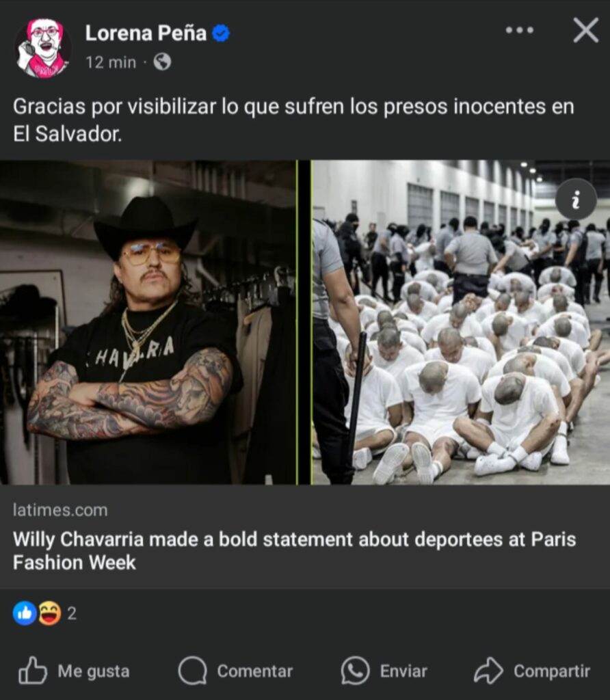The height and width of the screenshot is (700, 610).
Task: Click the Comentar speech bubble icon
Action: pyautogui.click(x=192, y=670)
